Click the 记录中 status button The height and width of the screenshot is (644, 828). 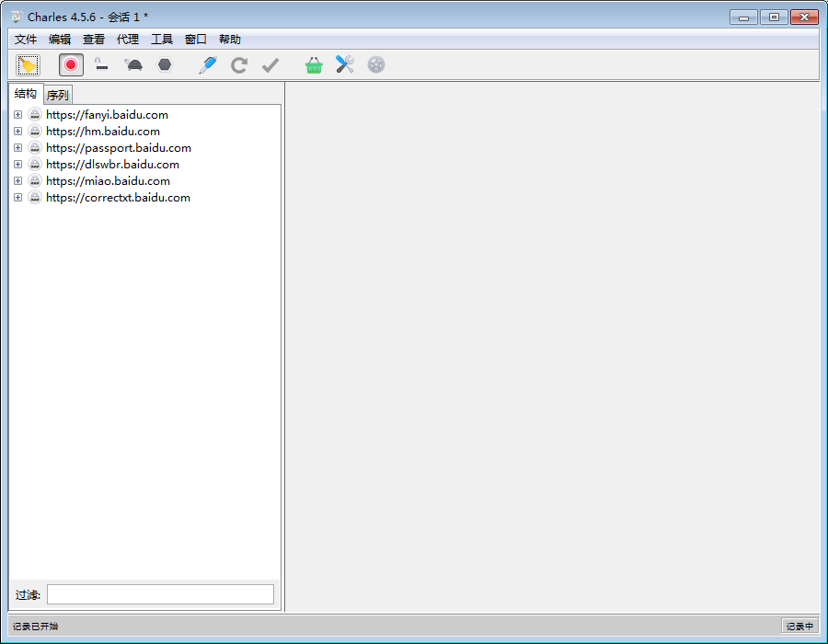pos(799,626)
